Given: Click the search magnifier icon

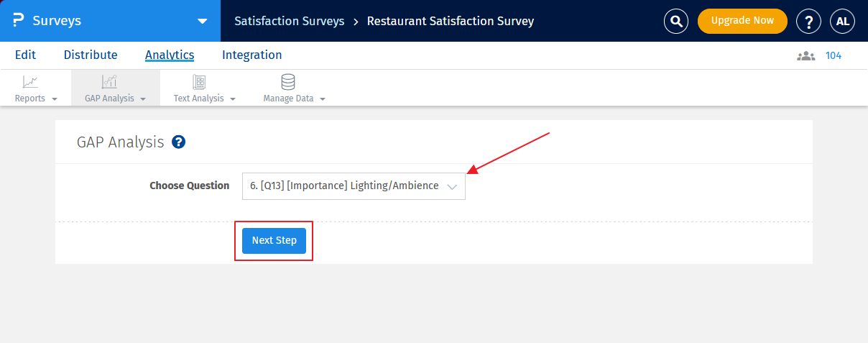Looking at the screenshot, I should point(675,21).
